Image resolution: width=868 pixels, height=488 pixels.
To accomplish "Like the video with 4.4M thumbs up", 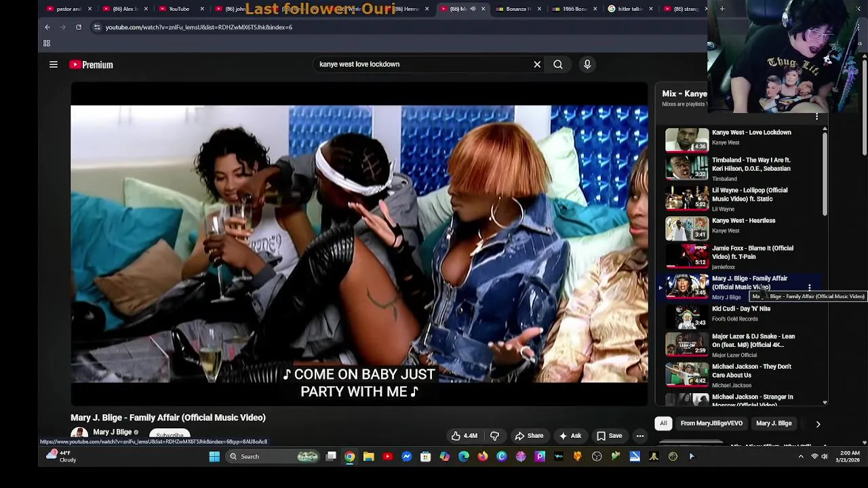I will [465, 436].
